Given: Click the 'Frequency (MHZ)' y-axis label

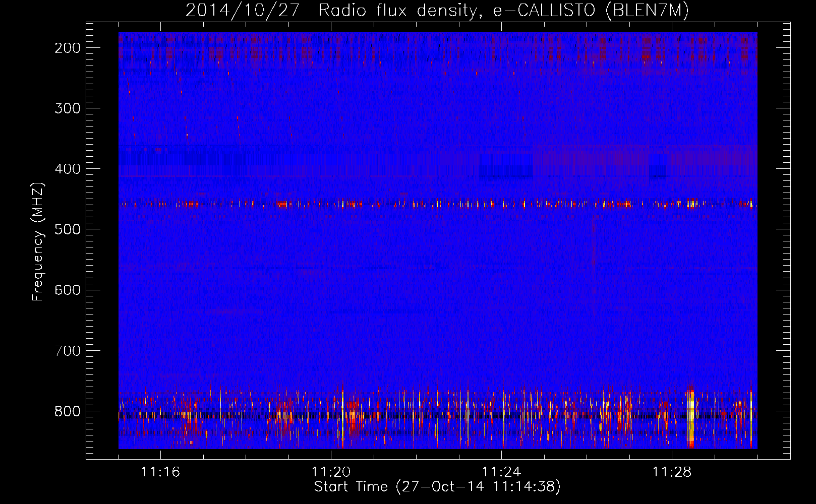Looking at the screenshot, I should click(x=38, y=242).
